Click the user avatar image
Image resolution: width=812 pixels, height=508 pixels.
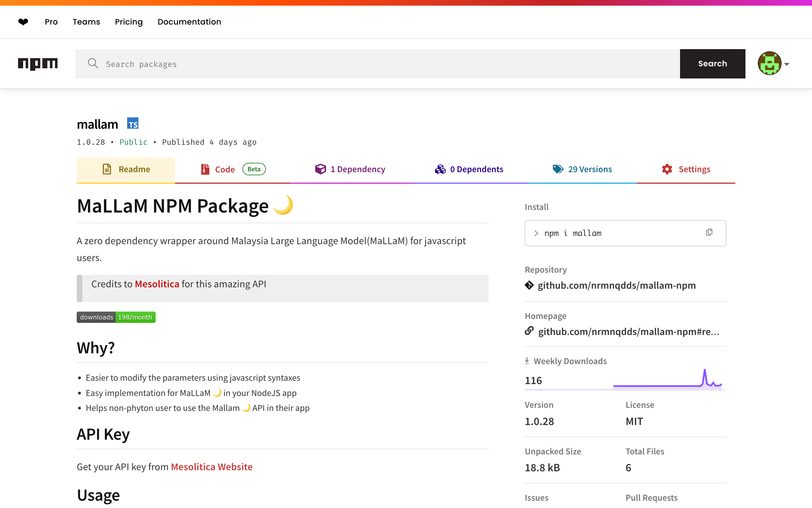[769, 63]
